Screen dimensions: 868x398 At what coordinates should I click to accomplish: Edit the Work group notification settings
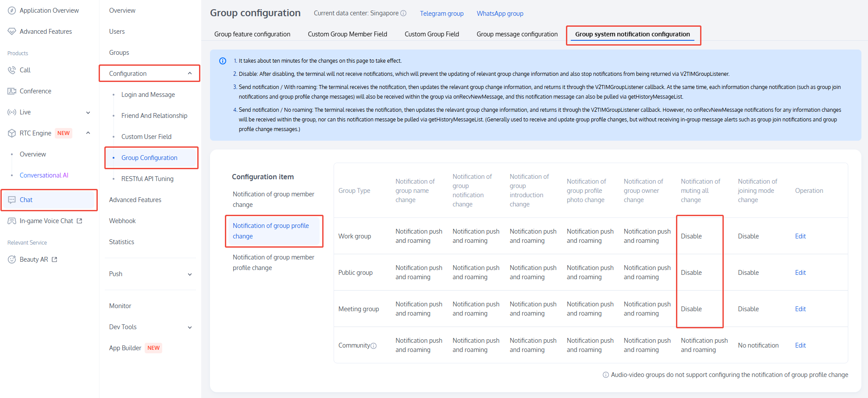point(800,236)
